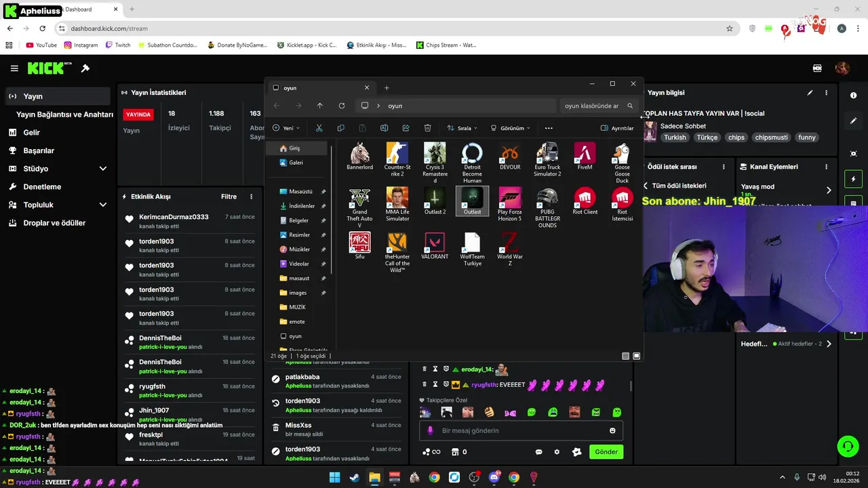Open the Kick hamburger menu
Viewport: 868px width, 488px height.
[14, 68]
